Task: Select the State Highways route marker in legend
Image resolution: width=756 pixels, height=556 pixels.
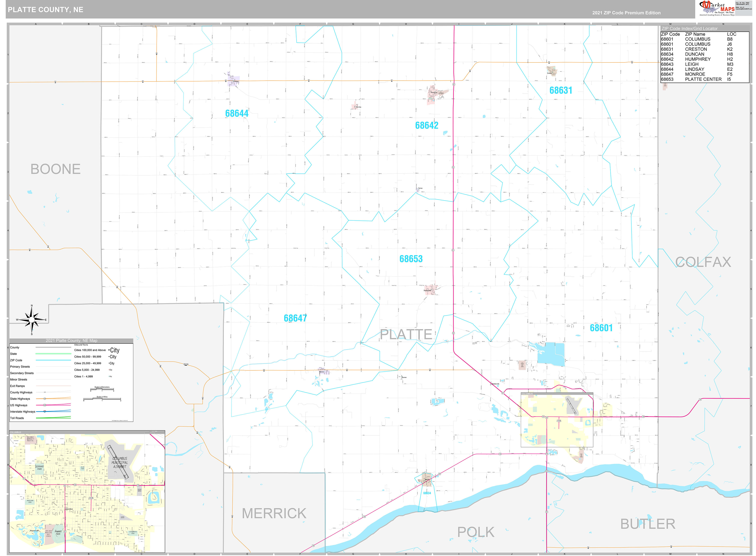Action: [45, 399]
